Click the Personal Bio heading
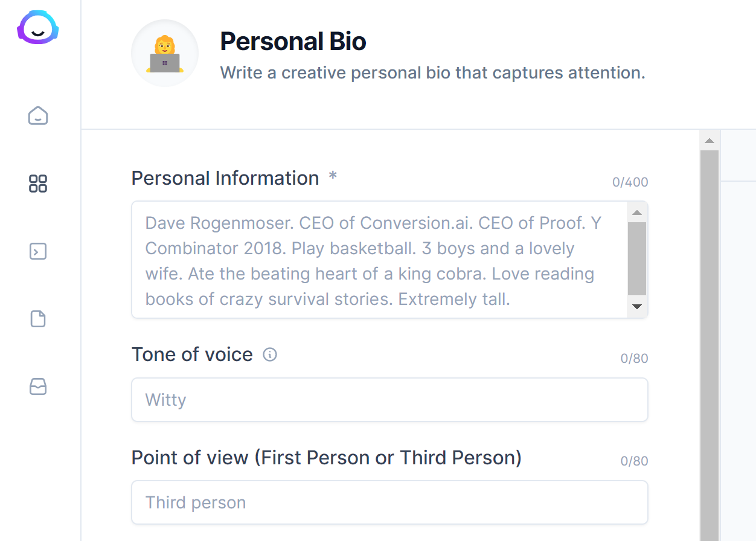The width and height of the screenshot is (756, 541). coord(293,42)
